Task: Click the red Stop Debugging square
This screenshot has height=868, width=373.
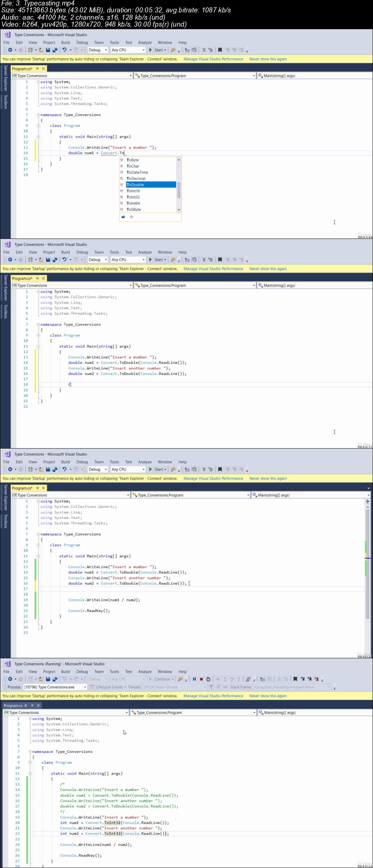Action: click(201, 679)
